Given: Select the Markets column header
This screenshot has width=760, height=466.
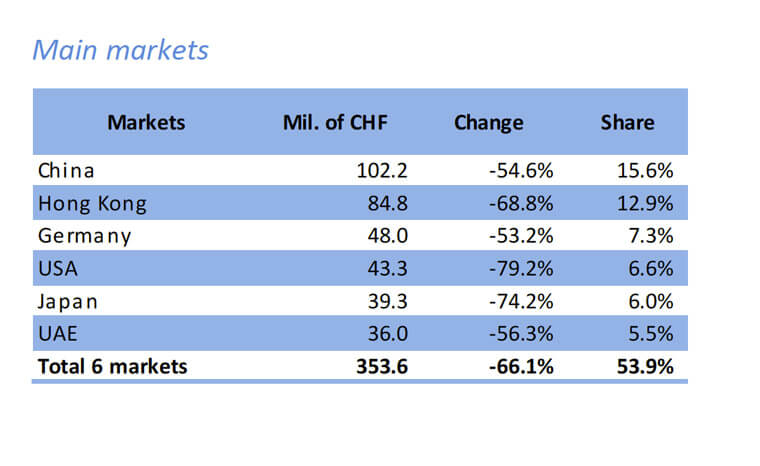Looking at the screenshot, I should (146, 123).
